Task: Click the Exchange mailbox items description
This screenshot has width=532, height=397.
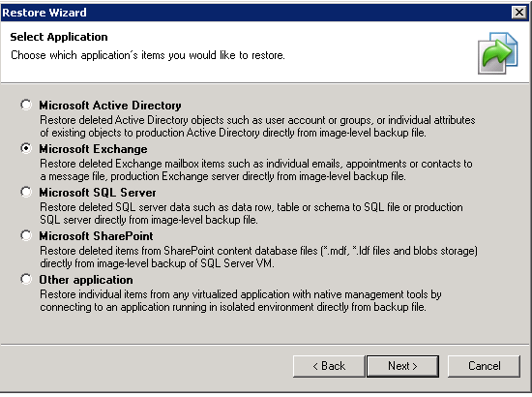Action: tap(256, 169)
